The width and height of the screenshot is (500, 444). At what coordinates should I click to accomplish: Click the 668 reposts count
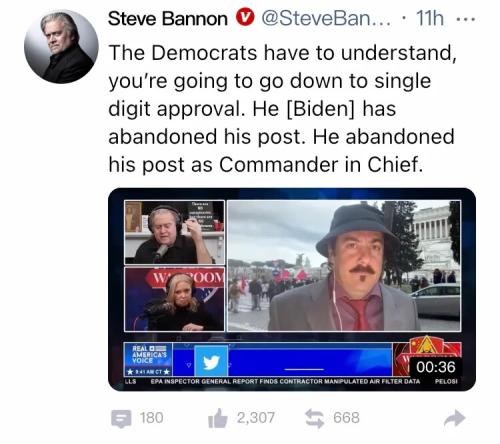[x=347, y=418]
